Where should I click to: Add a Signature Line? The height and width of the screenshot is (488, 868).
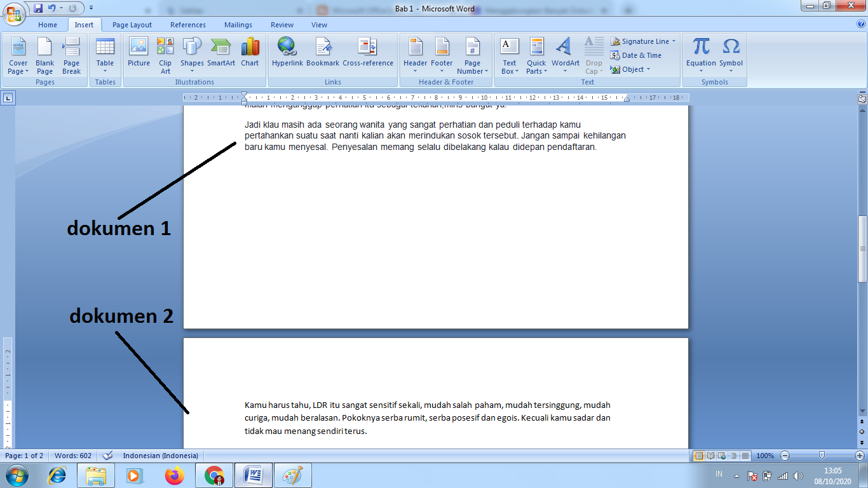[x=642, y=41]
